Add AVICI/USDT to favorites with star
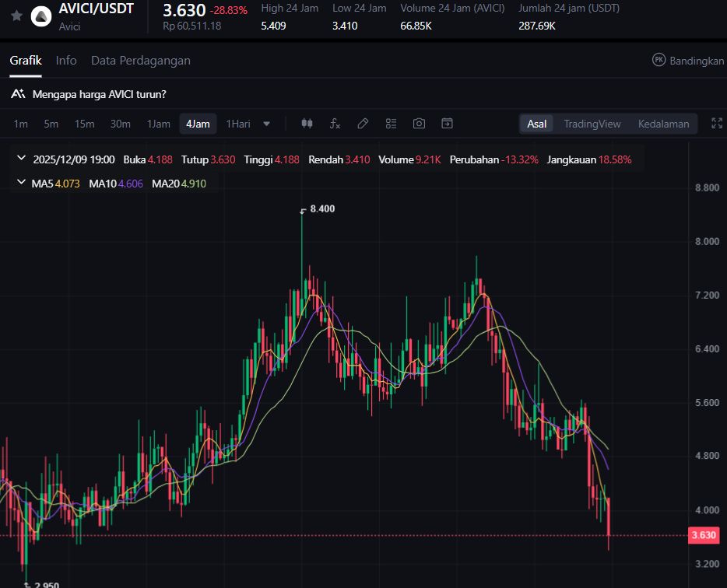Screen dimensions: 727x588 pyautogui.click(x=16, y=16)
